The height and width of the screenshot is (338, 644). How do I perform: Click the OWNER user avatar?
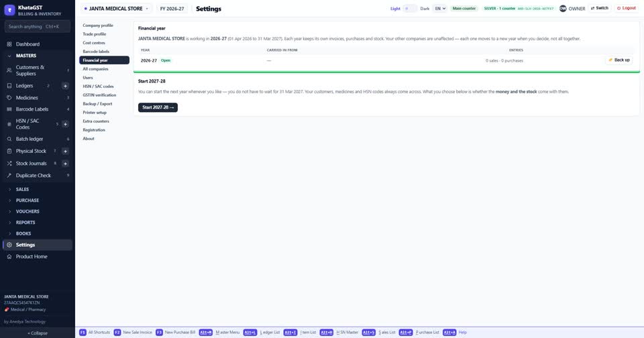tap(563, 9)
